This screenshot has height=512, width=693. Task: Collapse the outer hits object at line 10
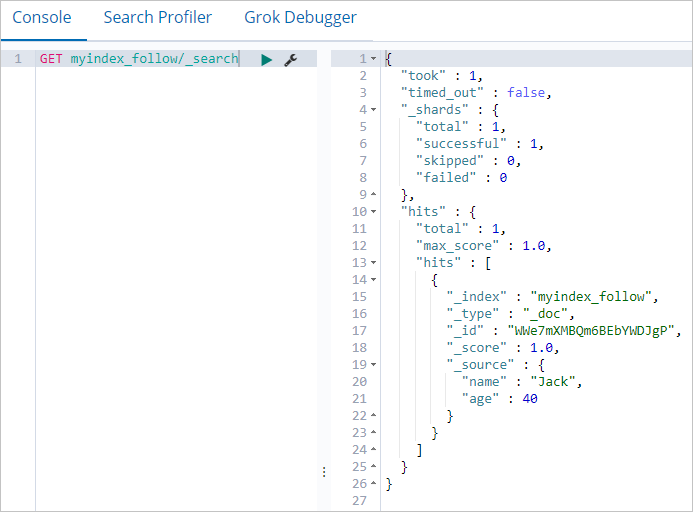tap(373, 211)
